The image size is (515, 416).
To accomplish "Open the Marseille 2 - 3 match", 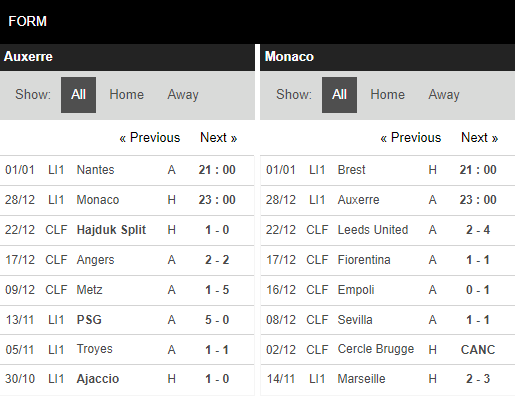I will click(388, 379).
